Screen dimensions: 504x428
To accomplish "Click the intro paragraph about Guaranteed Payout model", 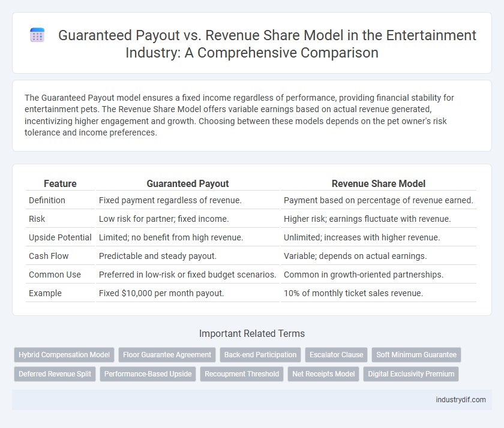I will 239,115.
